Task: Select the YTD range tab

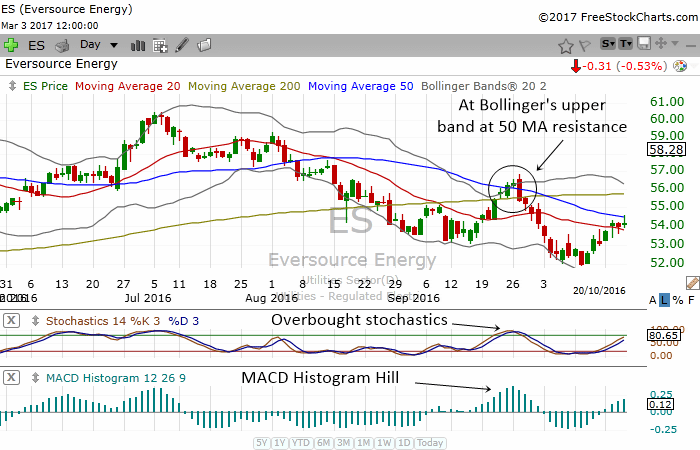Action: (301, 443)
